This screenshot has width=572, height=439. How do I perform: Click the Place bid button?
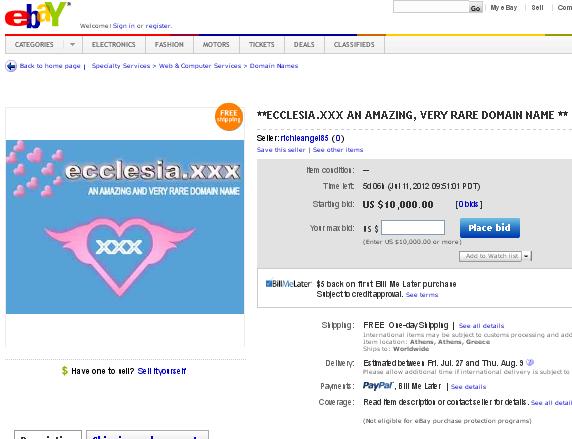pos(490,228)
